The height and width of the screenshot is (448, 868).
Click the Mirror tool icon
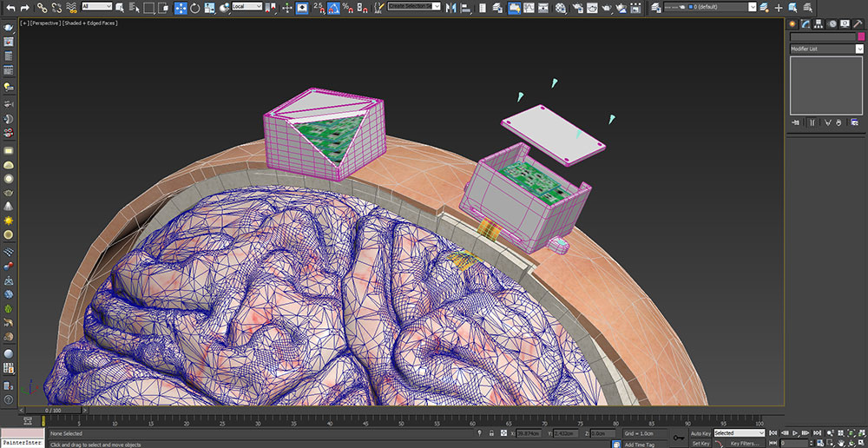coord(450,8)
